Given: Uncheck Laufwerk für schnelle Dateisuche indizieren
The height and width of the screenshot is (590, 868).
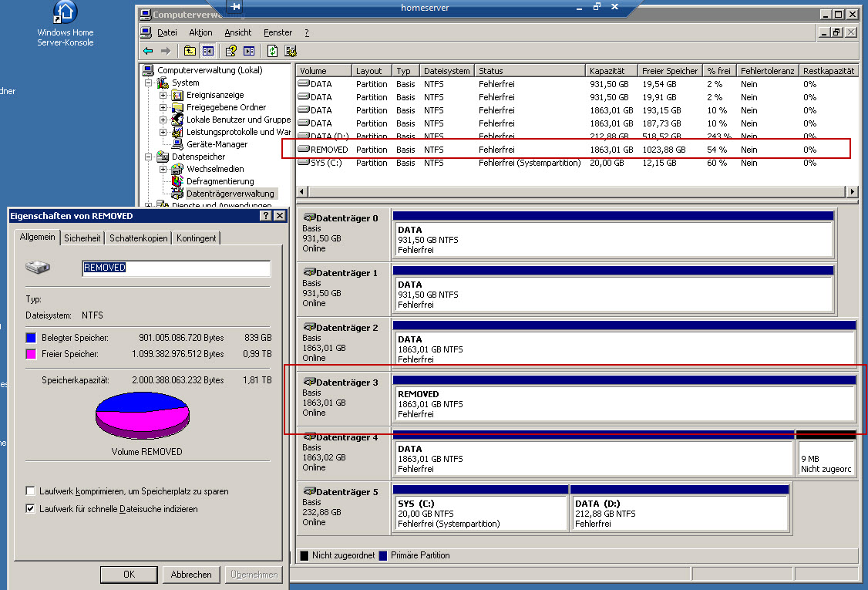Looking at the screenshot, I should (x=30, y=508).
